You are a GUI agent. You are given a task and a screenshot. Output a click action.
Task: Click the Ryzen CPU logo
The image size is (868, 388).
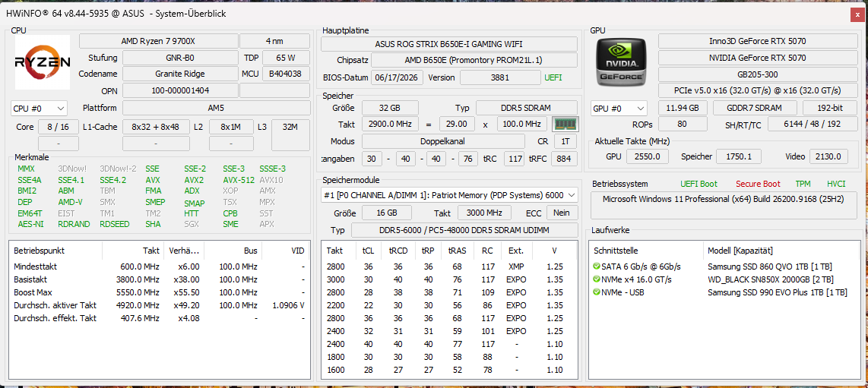pos(42,62)
